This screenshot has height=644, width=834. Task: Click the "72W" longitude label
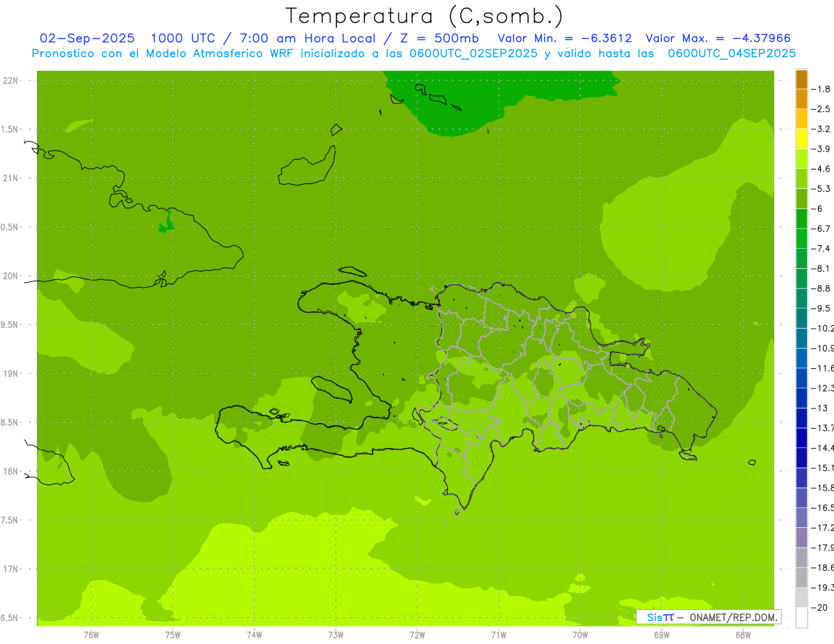pos(417,634)
